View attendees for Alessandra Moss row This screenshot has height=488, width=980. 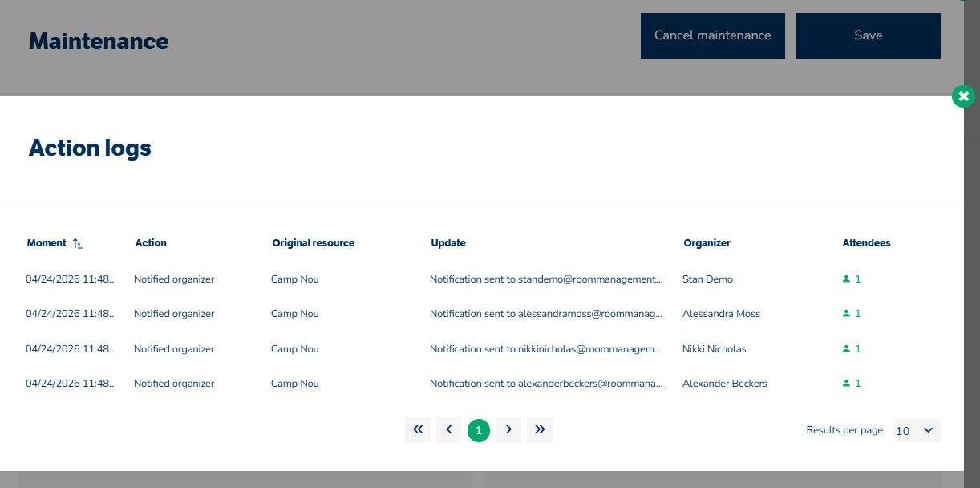coord(851,314)
